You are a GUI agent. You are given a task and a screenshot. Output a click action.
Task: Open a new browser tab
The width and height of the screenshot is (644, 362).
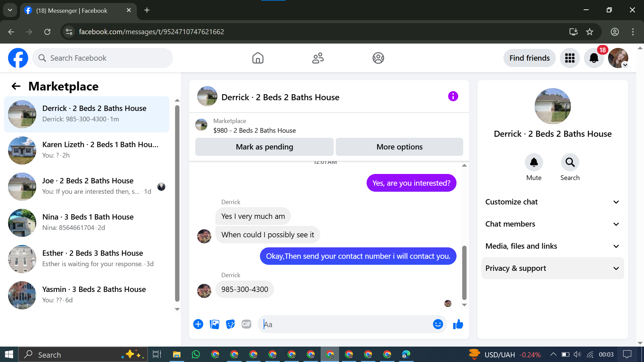point(147,10)
